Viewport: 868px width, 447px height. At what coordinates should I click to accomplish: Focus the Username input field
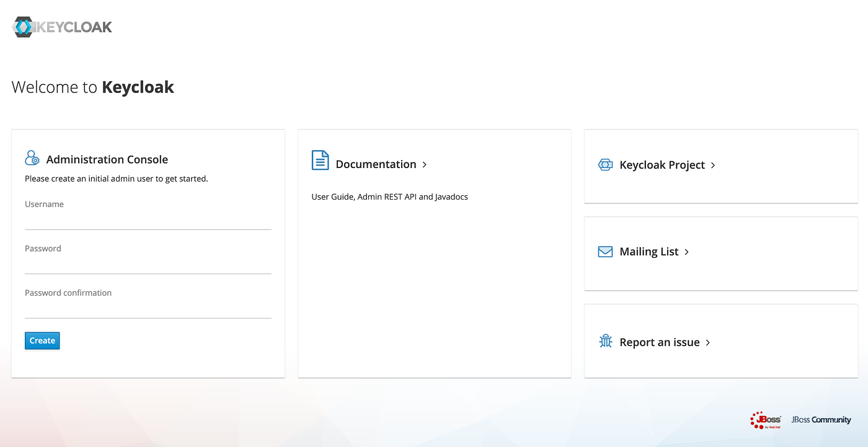tap(148, 221)
